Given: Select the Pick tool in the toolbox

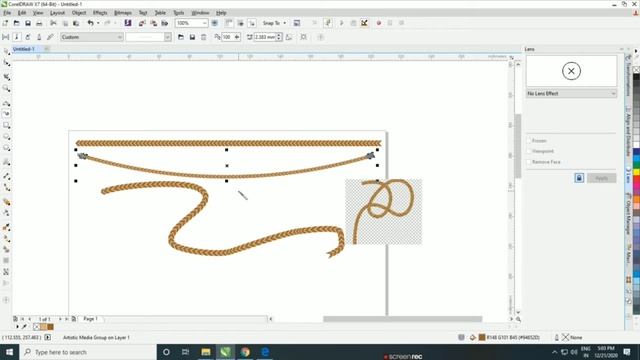Looking at the screenshot, I should pyautogui.click(x=6, y=51).
